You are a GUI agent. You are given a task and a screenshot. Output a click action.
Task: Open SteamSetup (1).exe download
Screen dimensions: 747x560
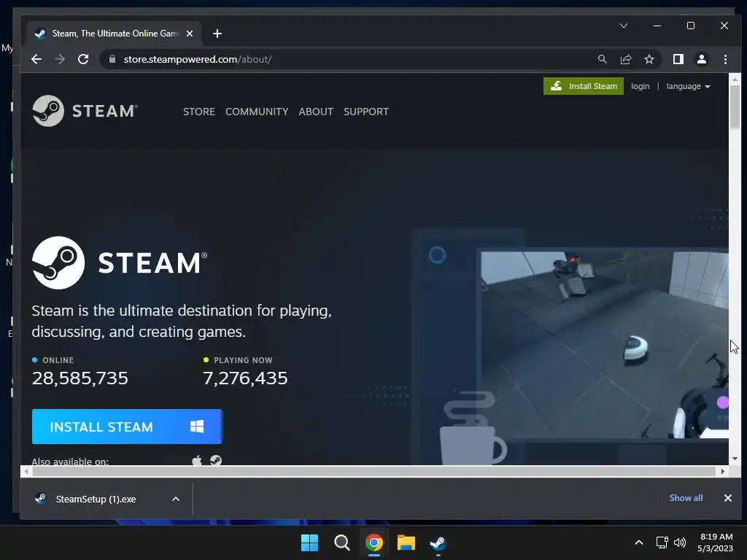tap(96, 499)
